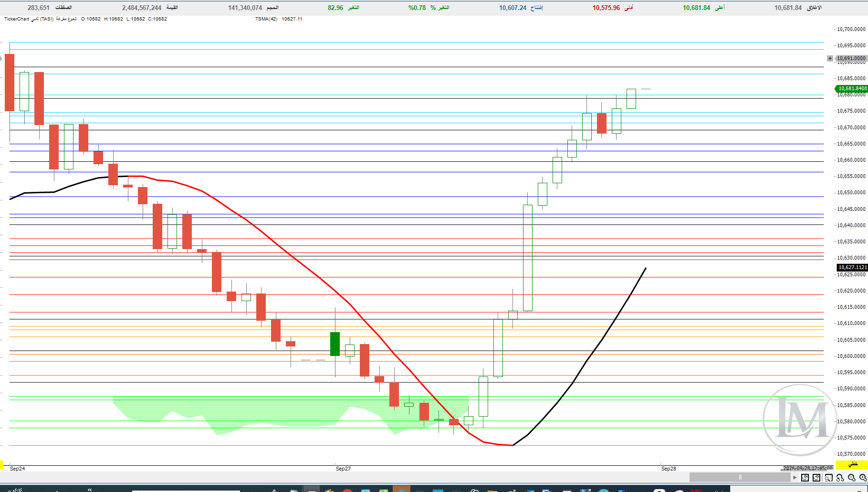Select the zoom-to-area box tool

829,478
